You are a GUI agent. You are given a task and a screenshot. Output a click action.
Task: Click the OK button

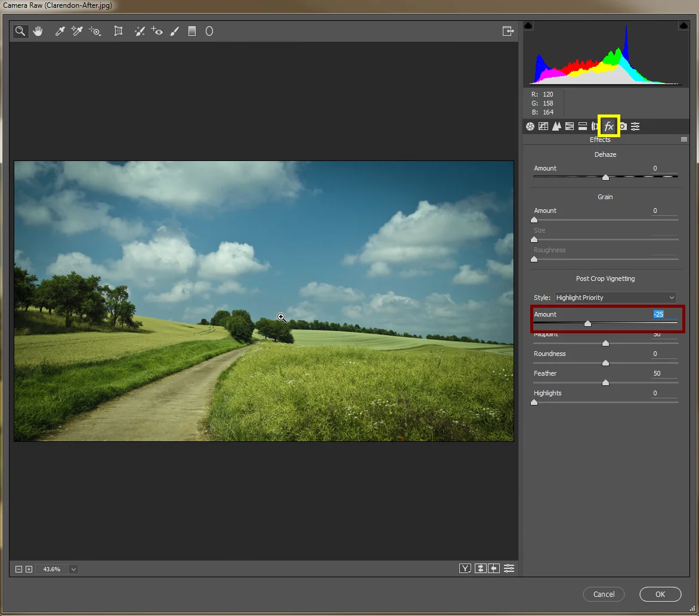(660, 594)
